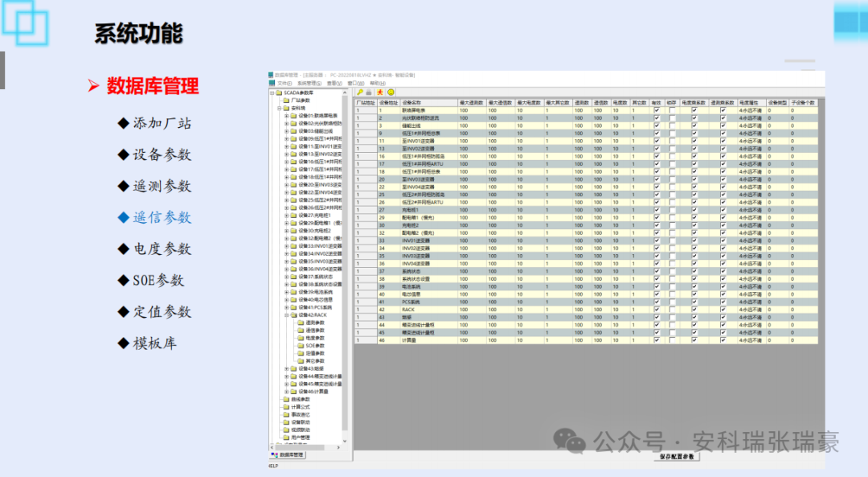868x477 pixels.
Task: Click the 设备地址 column header
Action: pyautogui.click(x=389, y=102)
